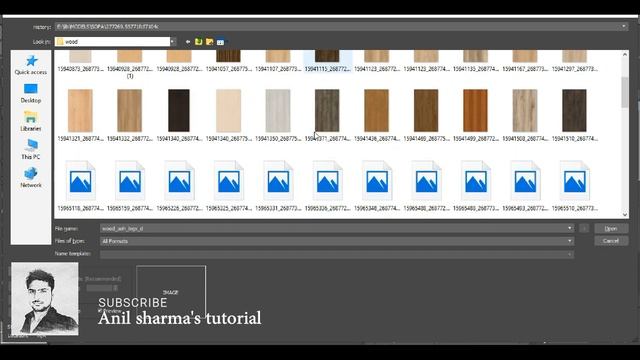Image resolution: width=640 pixels, height=360 pixels.
Task: Select dark striped file 15941057_268775
Action: [x=229, y=61]
